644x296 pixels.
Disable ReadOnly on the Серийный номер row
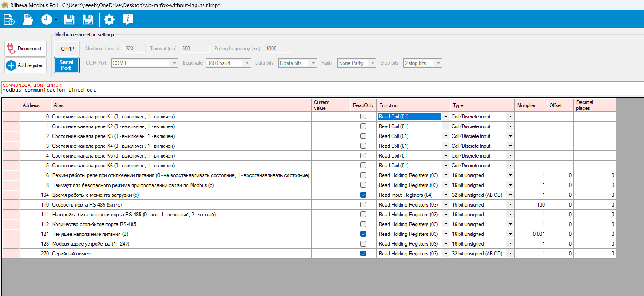coord(363,254)
